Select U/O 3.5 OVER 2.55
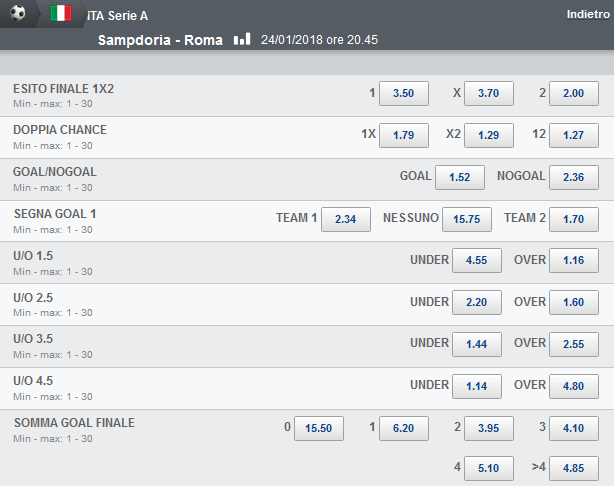The width and height of the screenshot is (614, 486). (x=574, y=344)
